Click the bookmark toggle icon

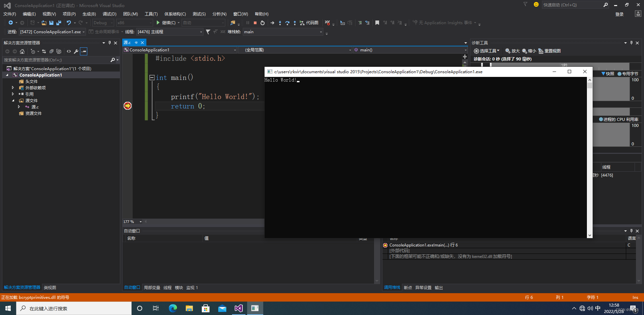[377, 23]
